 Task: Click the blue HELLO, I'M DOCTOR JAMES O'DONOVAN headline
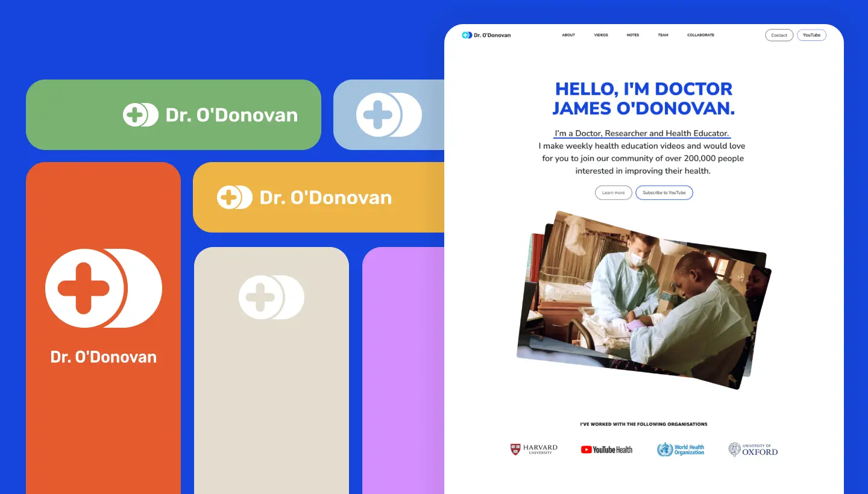[x=644, y=98]
